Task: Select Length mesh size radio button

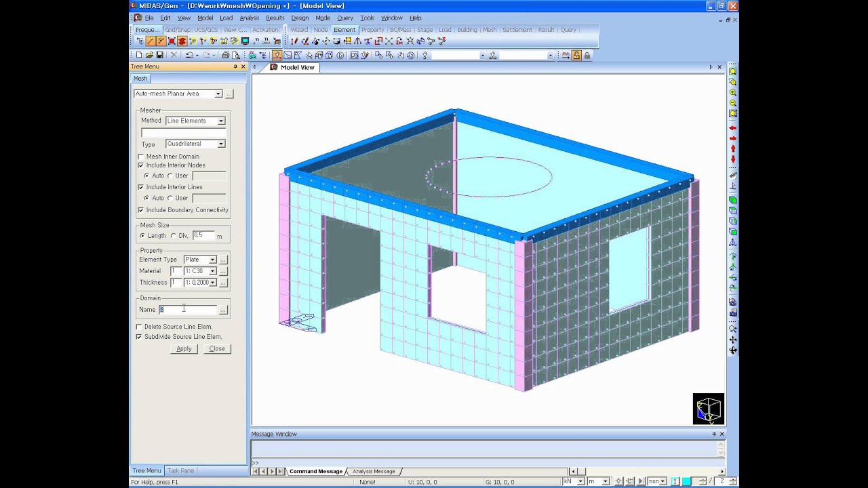Action: tap(142, 236)
